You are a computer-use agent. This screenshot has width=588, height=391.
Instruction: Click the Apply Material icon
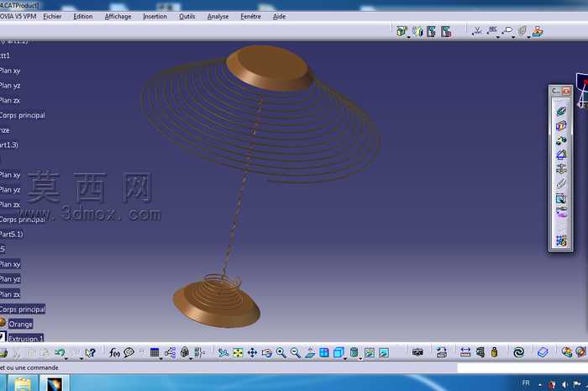click(x=567, y=352)
